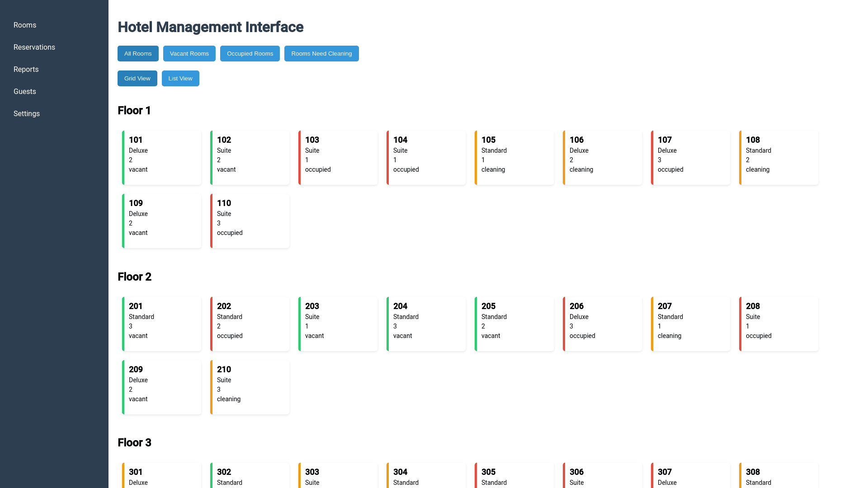Screen dimensions: 868x488
Task: Open the Reports section
Action: (26, 70)
